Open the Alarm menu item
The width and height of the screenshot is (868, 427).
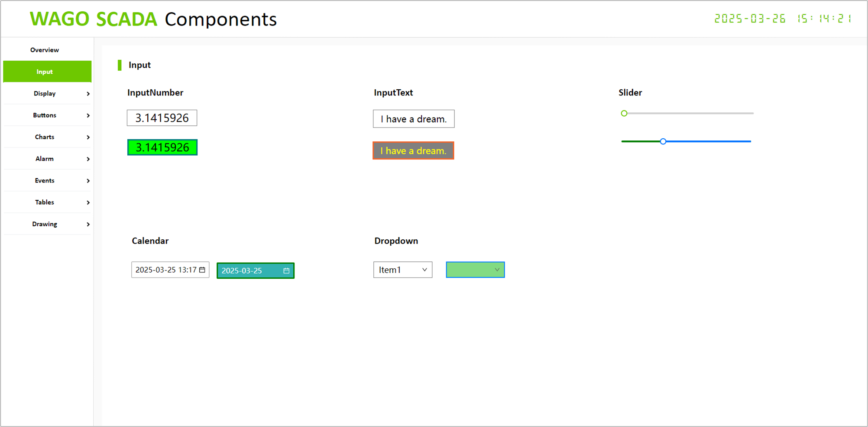(45, 159)
